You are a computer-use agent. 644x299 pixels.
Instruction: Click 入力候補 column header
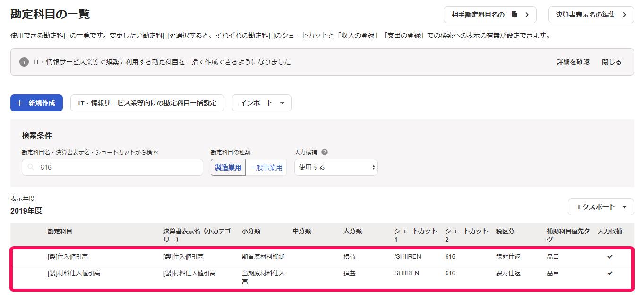[x=610, y=231]
